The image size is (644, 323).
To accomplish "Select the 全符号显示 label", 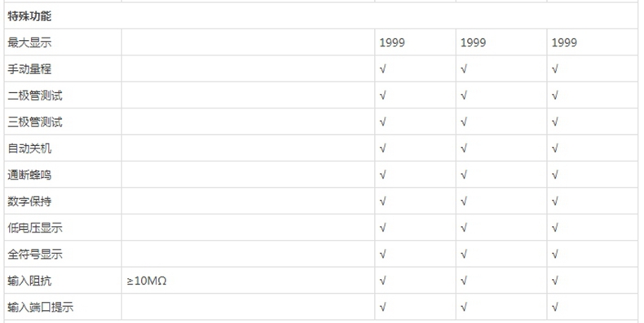I will tap(35, 254).
